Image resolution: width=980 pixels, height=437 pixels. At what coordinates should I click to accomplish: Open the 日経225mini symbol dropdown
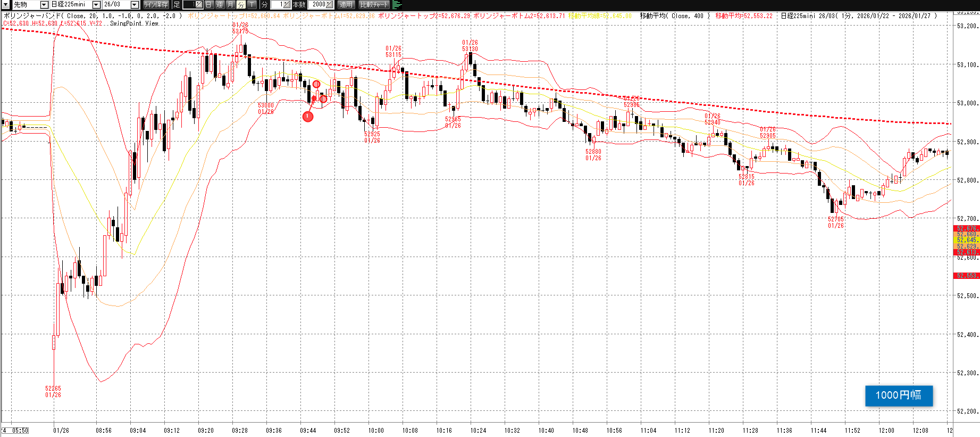(96, 5)
